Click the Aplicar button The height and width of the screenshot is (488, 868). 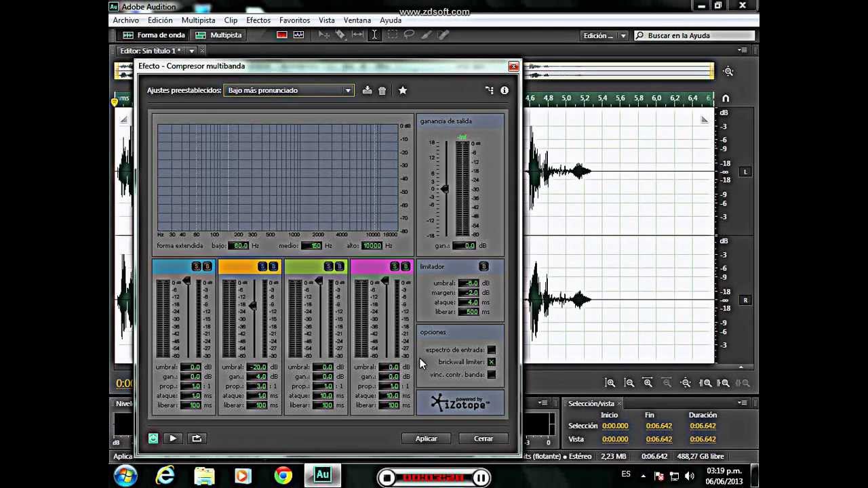point(427,439)
